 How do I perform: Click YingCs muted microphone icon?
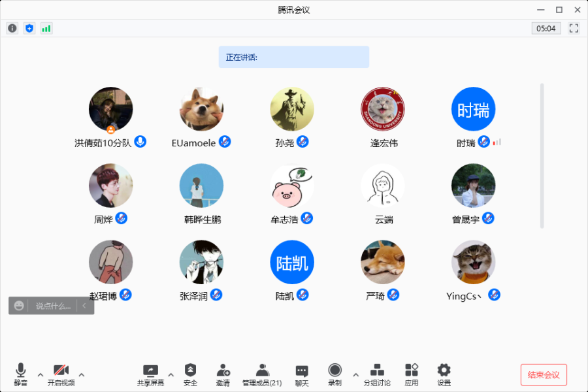495,295
